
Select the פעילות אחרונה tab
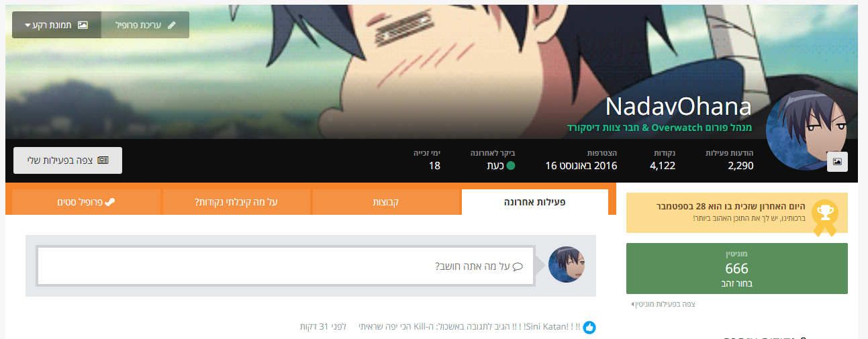[x=535, y=202]
